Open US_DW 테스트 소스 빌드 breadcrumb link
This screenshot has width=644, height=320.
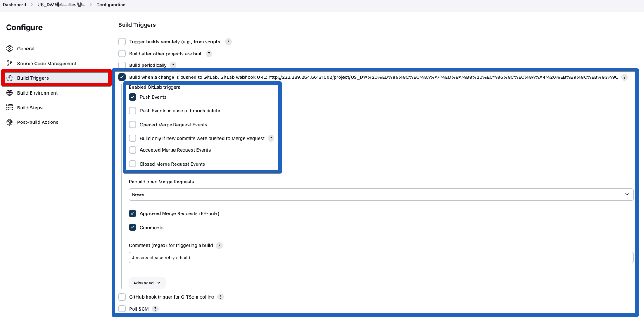(61, 5)
